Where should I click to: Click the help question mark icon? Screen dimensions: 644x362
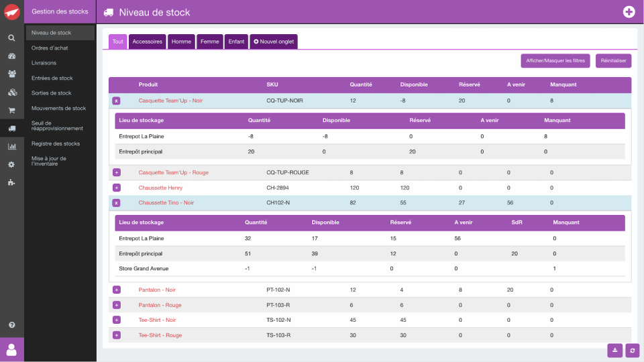coord(11,324)
